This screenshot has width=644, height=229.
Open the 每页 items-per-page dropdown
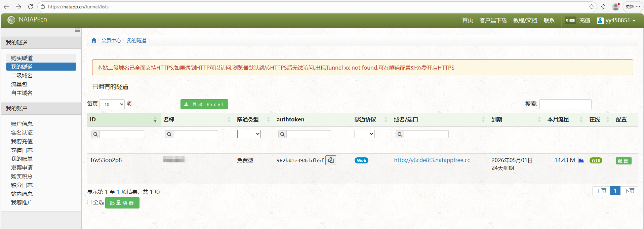(x=112, y=104)
